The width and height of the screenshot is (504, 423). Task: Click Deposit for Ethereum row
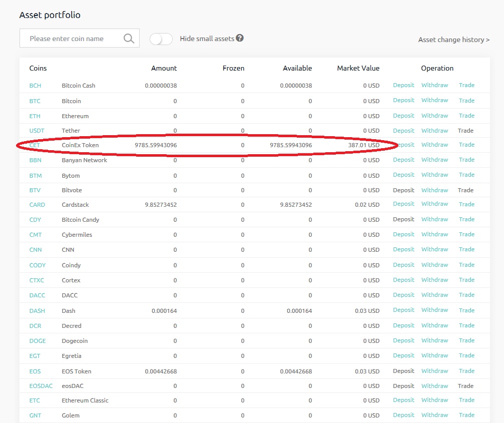click(x=403, y=116)
